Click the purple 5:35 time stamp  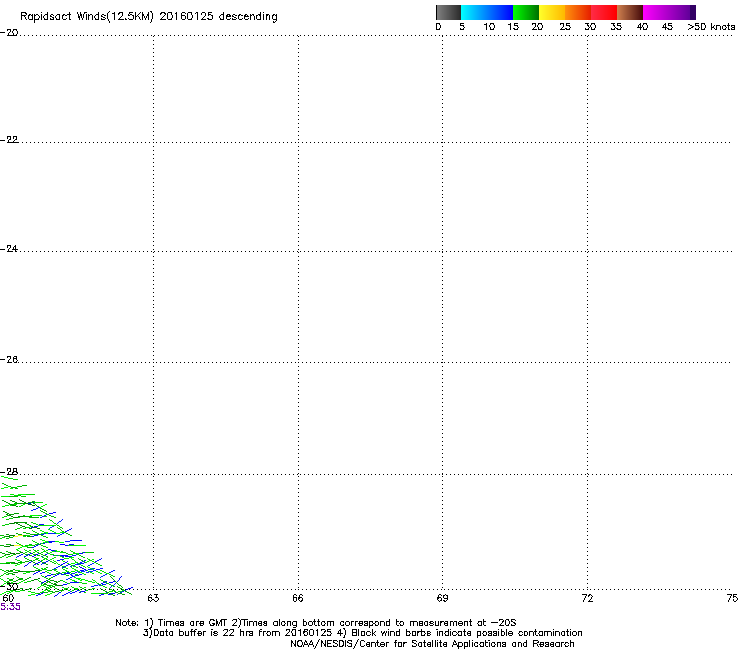10,607
